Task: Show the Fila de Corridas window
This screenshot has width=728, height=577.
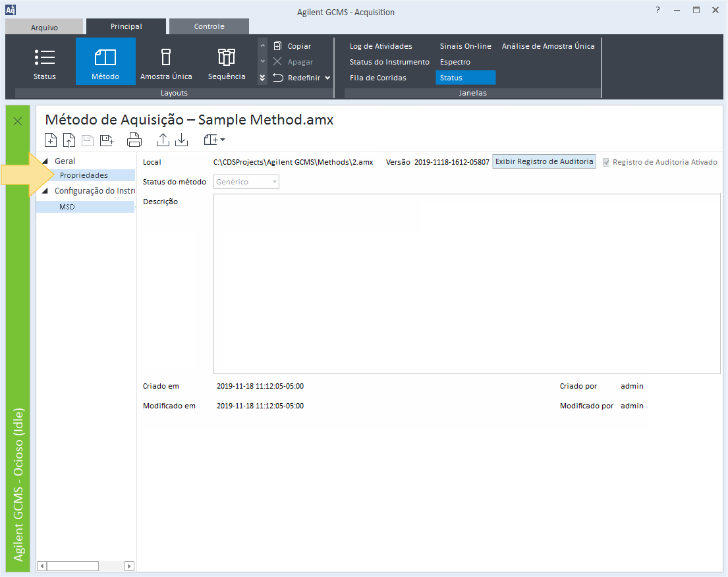Action: (x=378, y=78)
